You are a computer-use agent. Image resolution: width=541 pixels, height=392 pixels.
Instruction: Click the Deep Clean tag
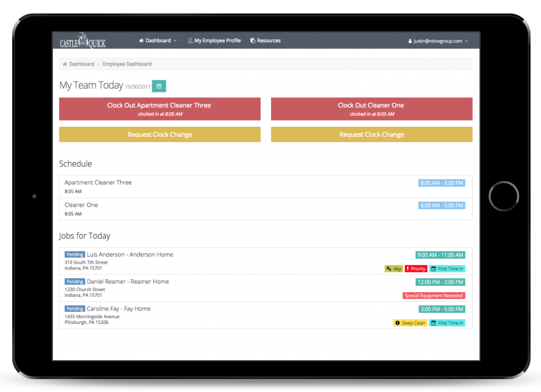(410, 323)
